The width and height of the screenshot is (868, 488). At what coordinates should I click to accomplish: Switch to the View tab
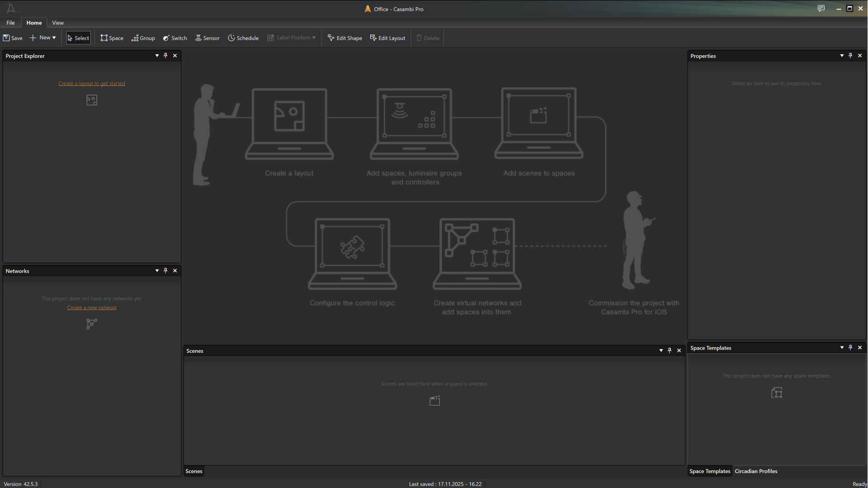pyautogui.click(x=58, y=23)
